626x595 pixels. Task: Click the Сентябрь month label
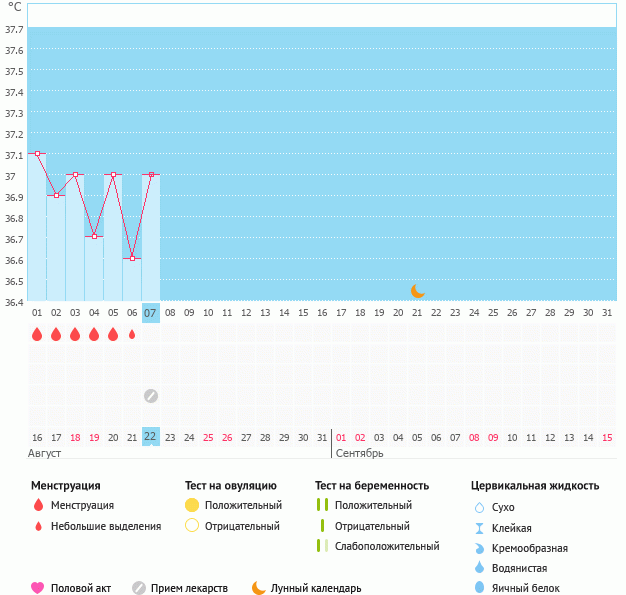[x=359, y=454]
